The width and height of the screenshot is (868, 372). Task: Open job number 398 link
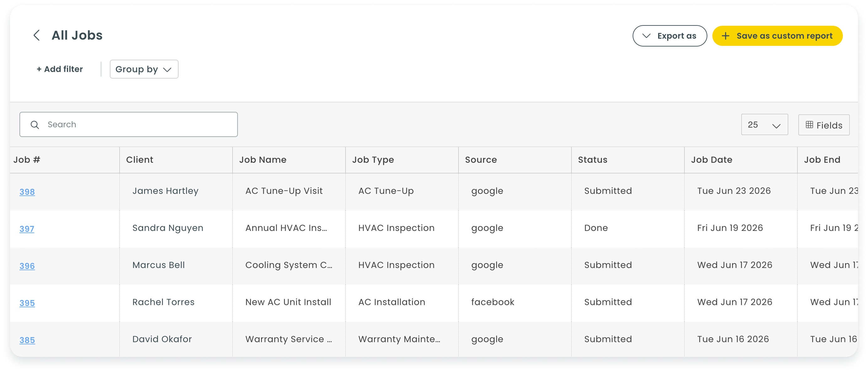(x=27, y=192)
